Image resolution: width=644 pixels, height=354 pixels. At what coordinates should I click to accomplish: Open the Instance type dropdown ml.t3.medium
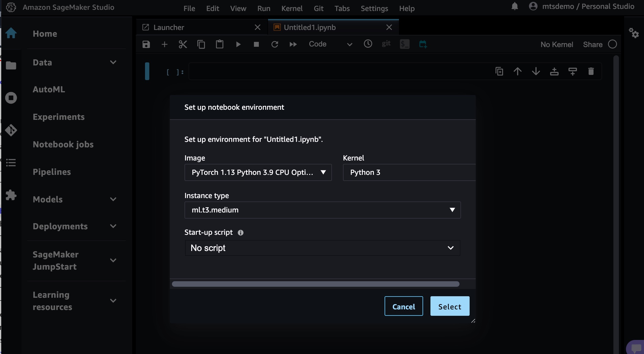[x=322, y=210]
